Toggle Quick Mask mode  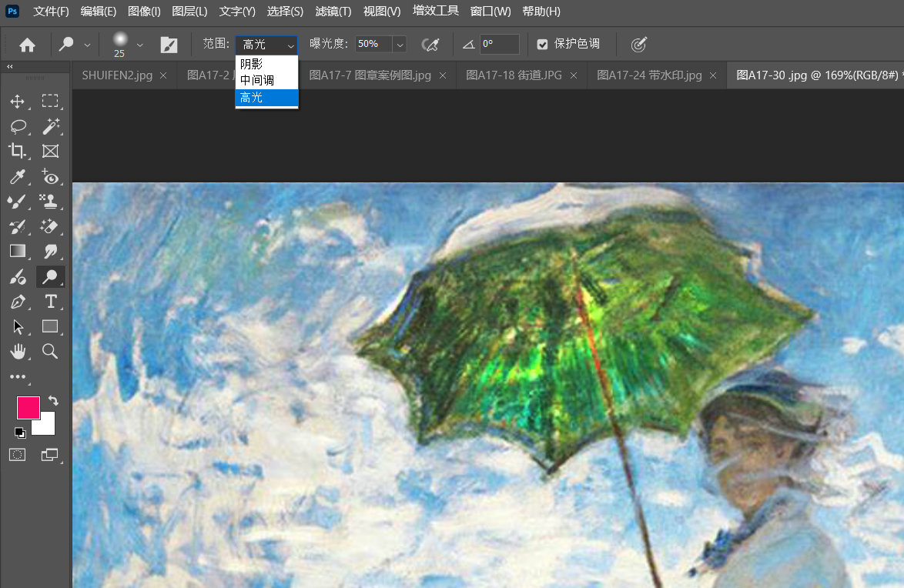point(17,455)
